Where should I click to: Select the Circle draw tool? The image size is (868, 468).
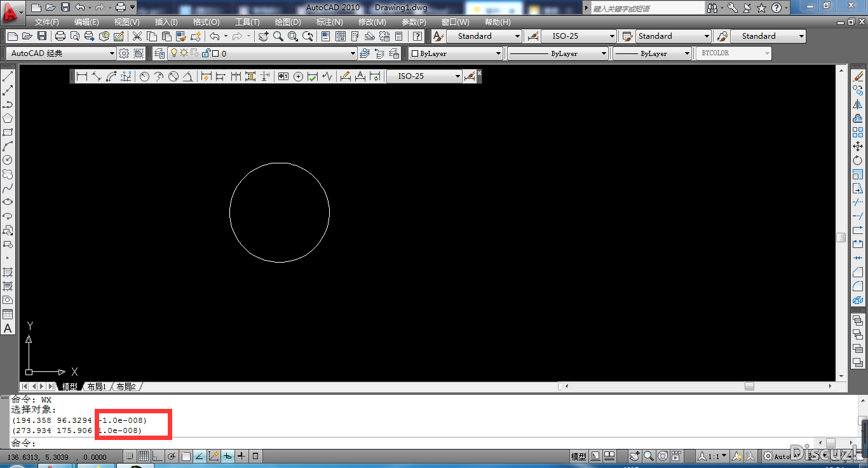click(8, 160)
